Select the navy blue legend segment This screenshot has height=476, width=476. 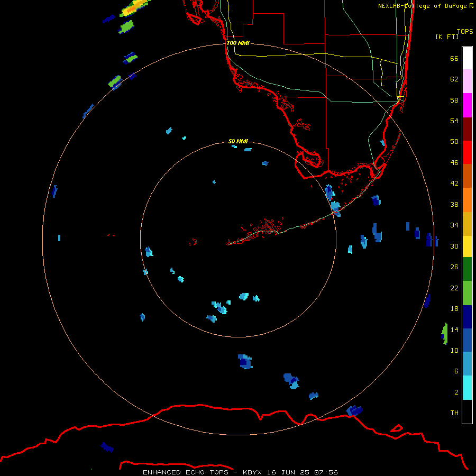pos(467,317)
